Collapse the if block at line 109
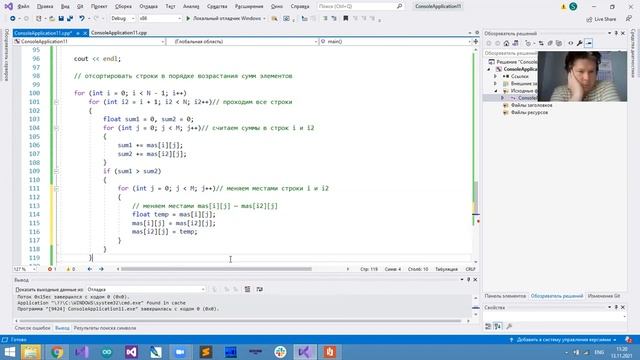640x360 pixels. 56,171
